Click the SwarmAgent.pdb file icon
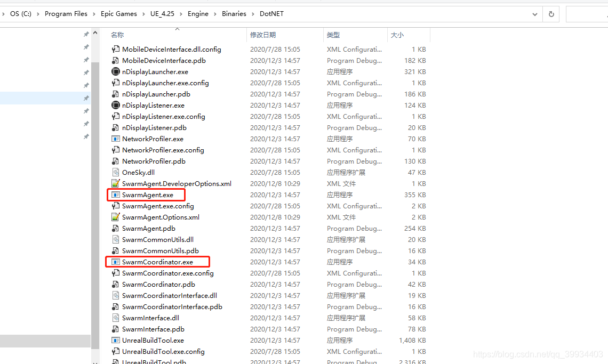This screenshot has width=608, height=364. coord(116,229)
